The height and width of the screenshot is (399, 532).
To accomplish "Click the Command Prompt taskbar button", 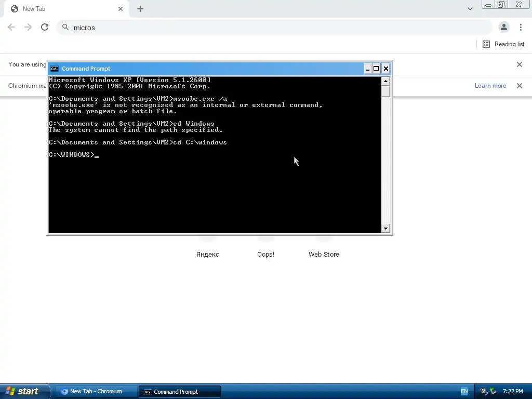I will coord(180,392).
